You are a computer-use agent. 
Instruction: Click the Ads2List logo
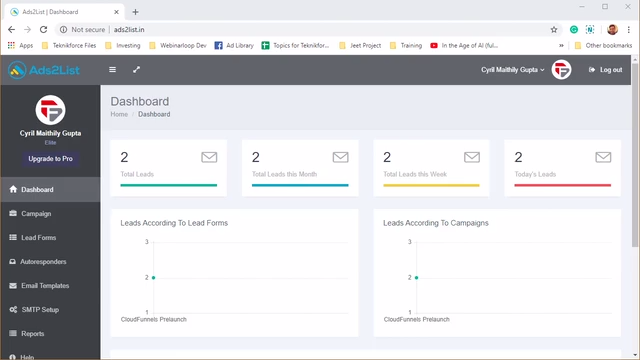(x=44, y=70)
